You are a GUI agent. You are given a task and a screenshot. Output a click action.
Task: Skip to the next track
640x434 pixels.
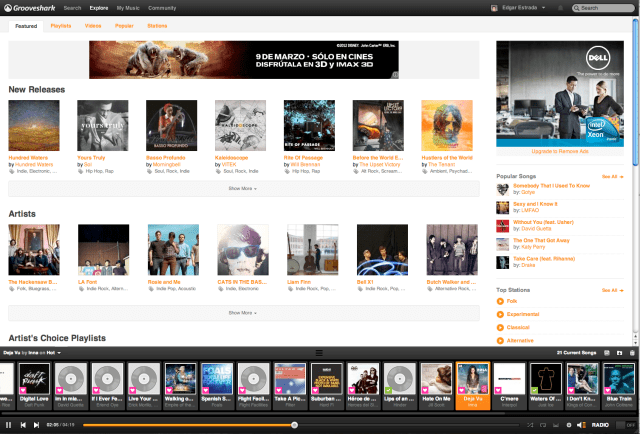pos(35,425)
